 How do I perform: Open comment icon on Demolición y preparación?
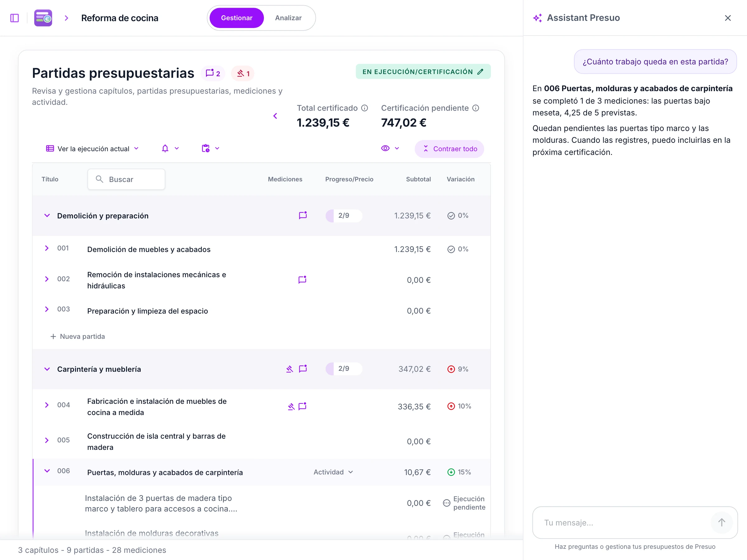coord(303,215)
